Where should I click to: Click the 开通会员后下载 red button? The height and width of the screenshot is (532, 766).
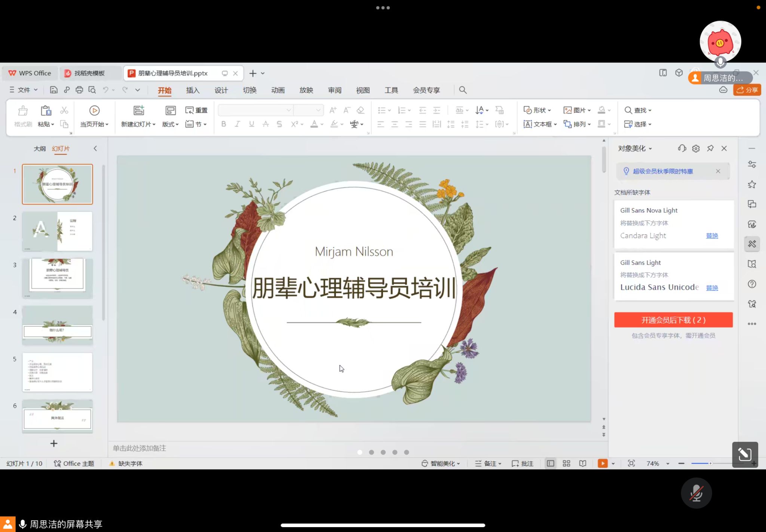pos(673,320)
